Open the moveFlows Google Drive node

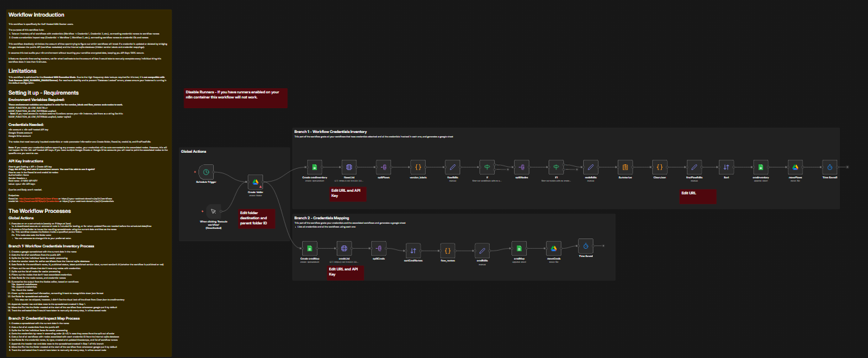(x=796, y=167)
